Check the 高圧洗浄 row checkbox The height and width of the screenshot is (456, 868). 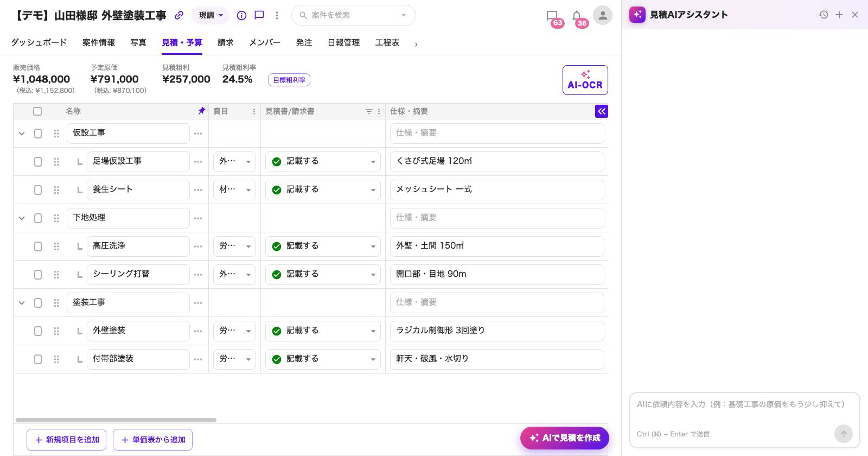coord(38,246)
